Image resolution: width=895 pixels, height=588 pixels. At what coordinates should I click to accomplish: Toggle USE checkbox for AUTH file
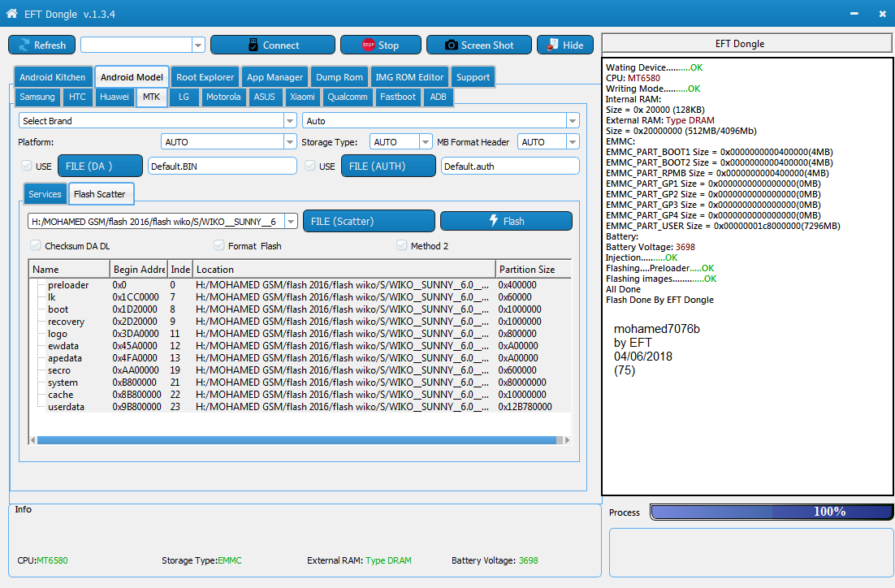[x=310, y=166]
